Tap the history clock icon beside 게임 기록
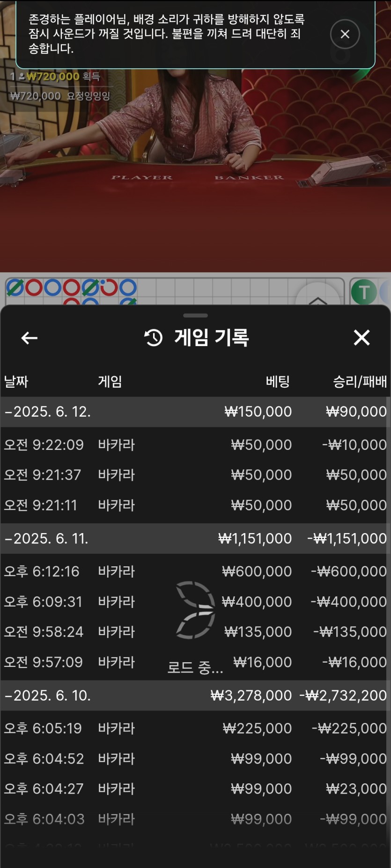The width and height of the screenshot is (391, 868). point(153,338)
